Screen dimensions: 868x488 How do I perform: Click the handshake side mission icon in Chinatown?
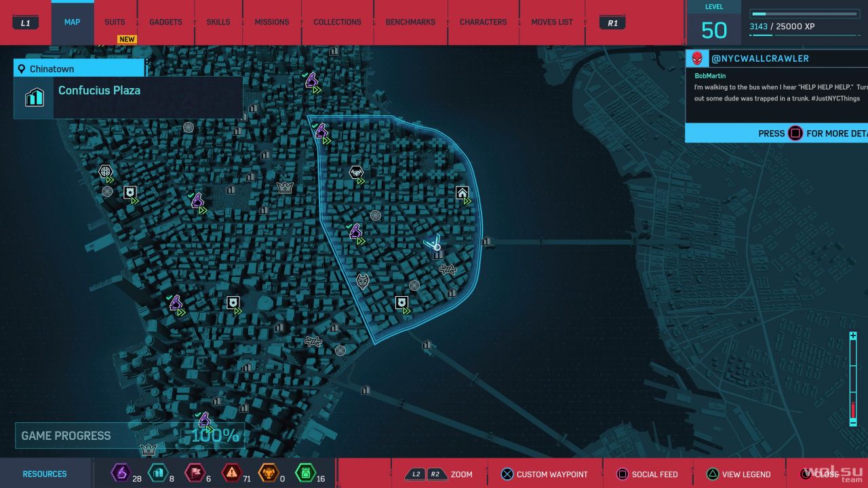coord(356,174)
